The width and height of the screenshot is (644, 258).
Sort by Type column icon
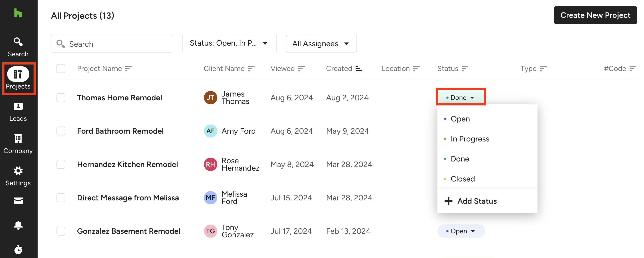(x=543, y=69)
